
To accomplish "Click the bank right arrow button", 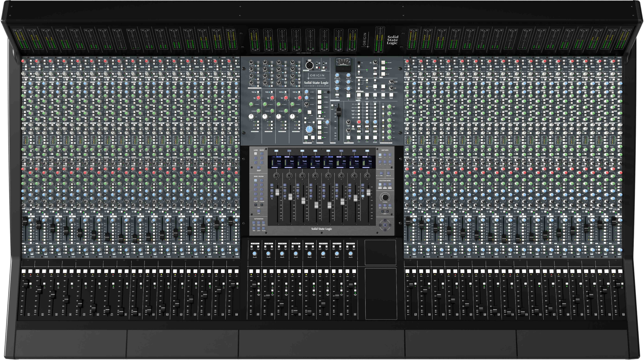I will (x=387, y=211).
